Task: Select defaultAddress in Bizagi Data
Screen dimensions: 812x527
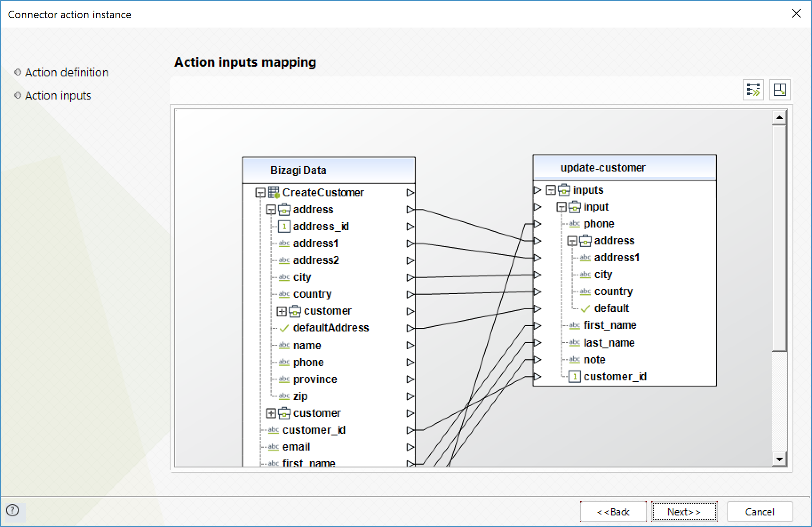Action: pos(331,328)
